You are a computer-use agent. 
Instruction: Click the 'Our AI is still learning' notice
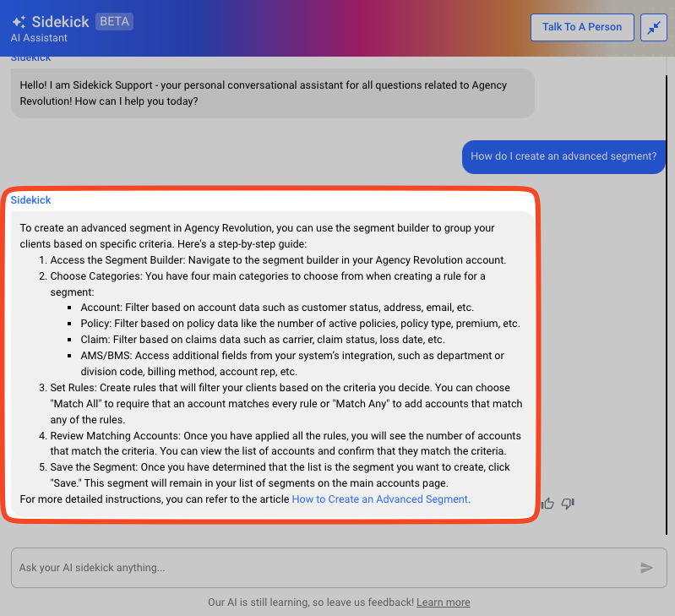[311, 602]
